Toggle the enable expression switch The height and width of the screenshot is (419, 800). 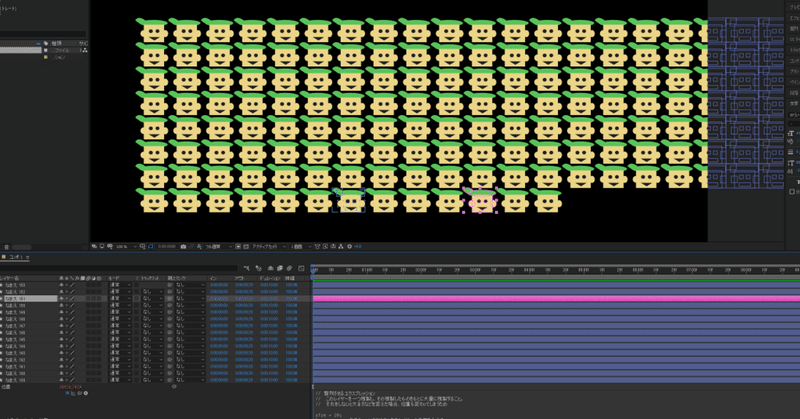pos(68,393)
